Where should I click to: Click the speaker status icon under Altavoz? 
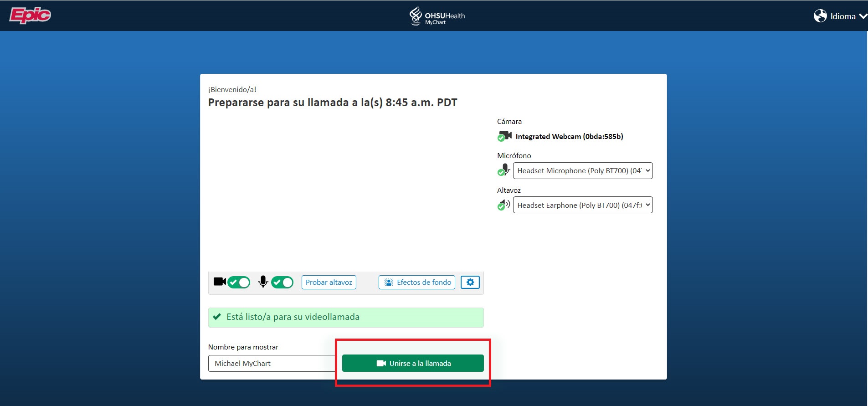pos(503,205)
